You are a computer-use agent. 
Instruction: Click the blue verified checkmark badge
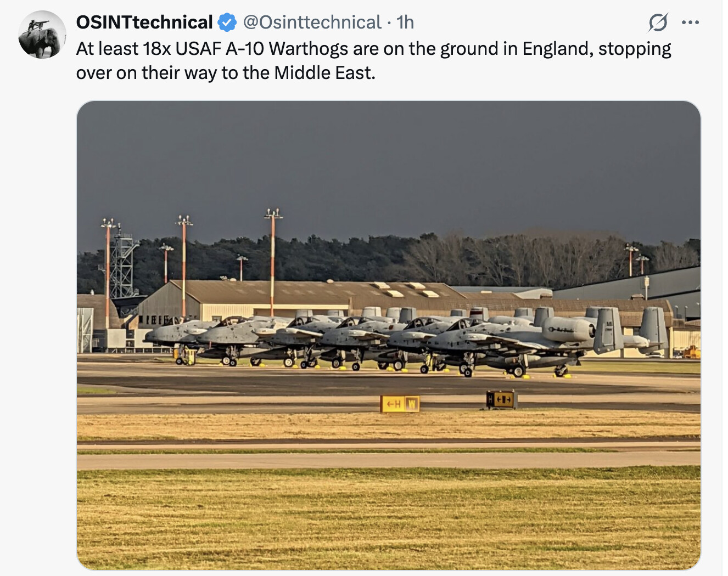click(x=227, y=22)
